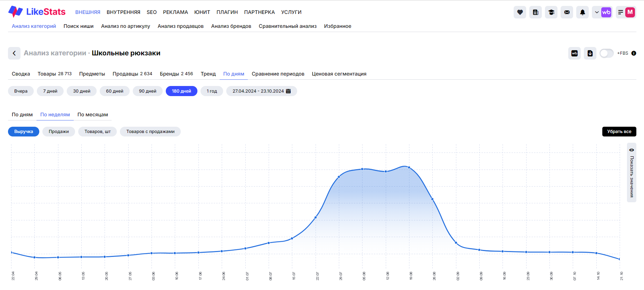
Task: Go to Поиск ниши link
Action: tap(79, 26)
